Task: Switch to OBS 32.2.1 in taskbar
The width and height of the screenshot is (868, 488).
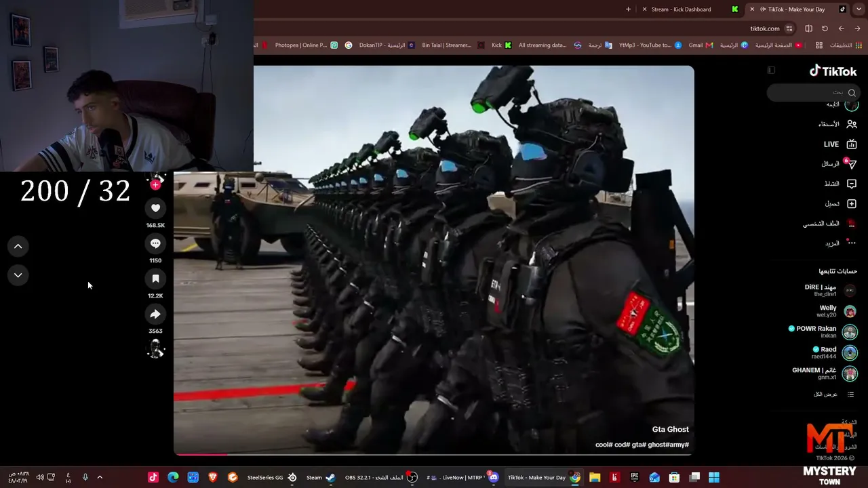Action: click(380, 477)
